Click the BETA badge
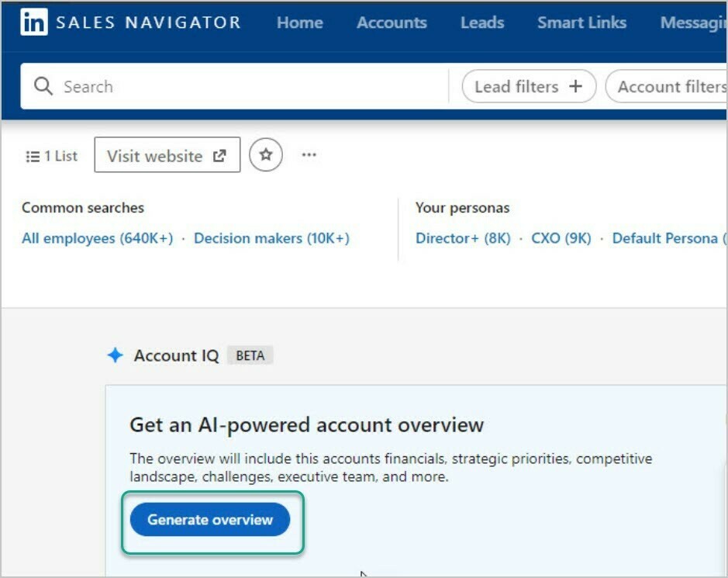The height and width of the screenshot is (578, 728). [250, 355]
